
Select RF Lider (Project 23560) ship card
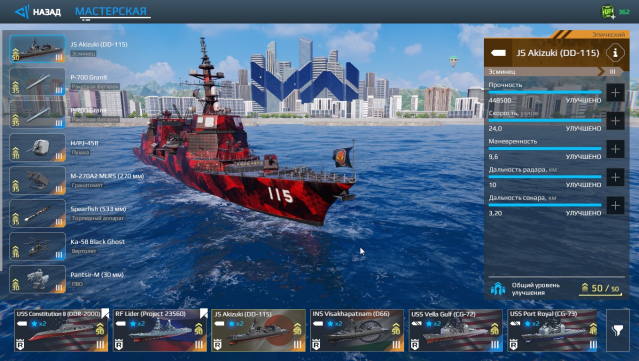click(x=160, y=330)
